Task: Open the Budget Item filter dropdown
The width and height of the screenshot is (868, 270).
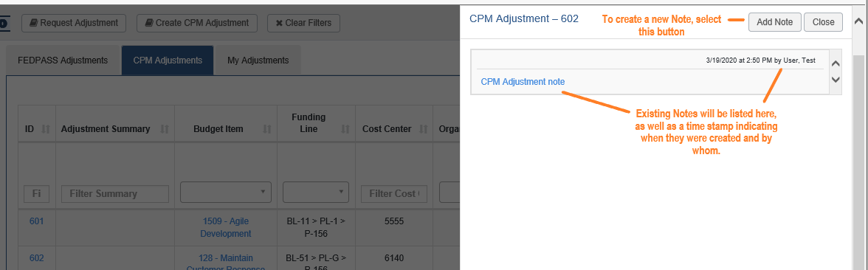Action: coord(226,192)
